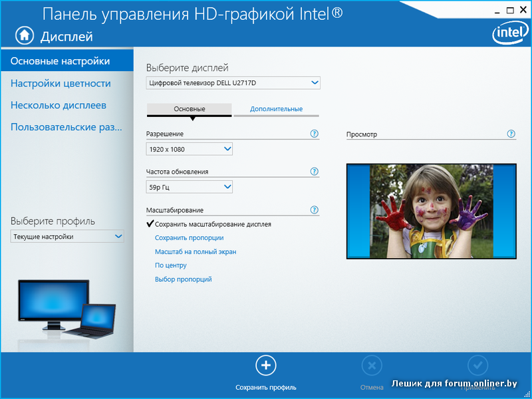Expand the Текущие настройки profile dropdown
The height and width of the screenshot is (399, 532).
point(67,236)
